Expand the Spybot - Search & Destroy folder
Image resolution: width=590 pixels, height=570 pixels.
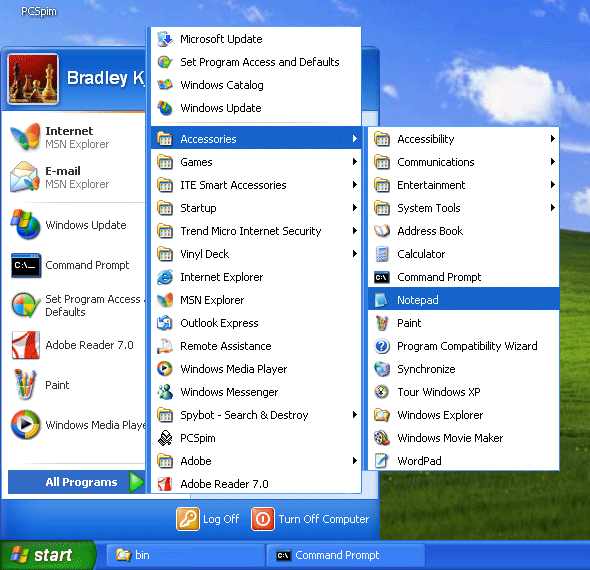[256, 415]
